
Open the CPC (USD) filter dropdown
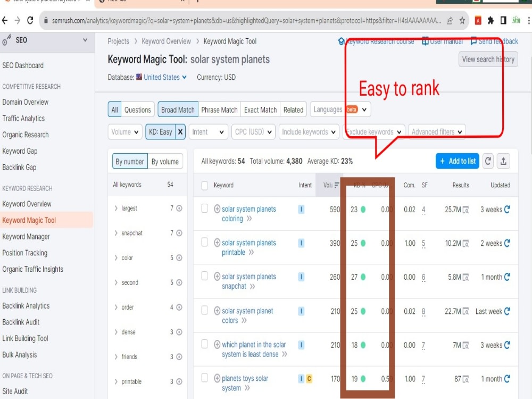[x=253, y=132]
